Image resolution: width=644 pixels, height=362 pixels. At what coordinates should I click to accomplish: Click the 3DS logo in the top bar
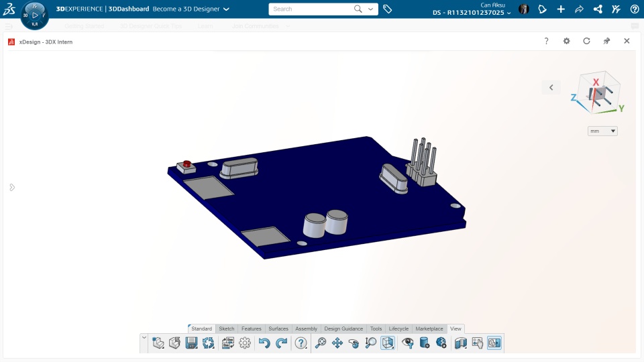click(x=9, y=9)
